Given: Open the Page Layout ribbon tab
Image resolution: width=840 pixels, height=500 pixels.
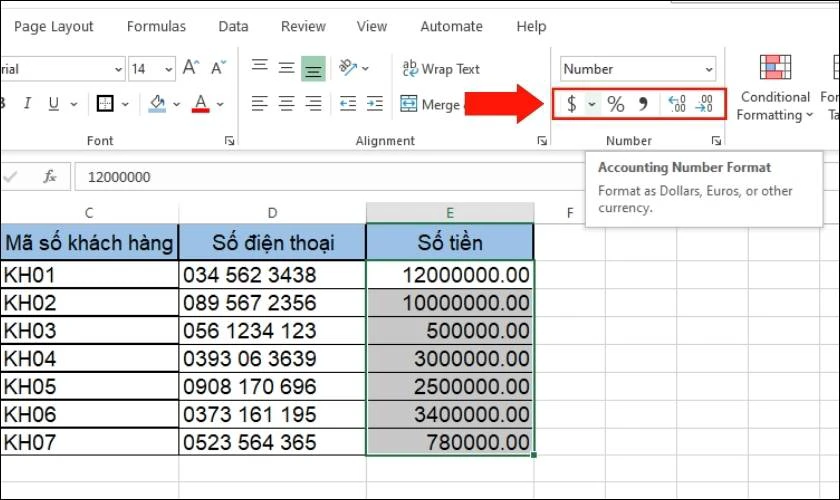Looking at the screenshot, I should point(54,26).
